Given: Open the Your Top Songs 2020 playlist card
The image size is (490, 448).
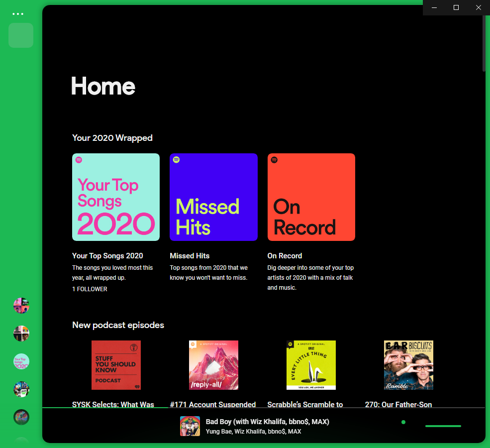Looking at the screenshot, I should [115, 197].
